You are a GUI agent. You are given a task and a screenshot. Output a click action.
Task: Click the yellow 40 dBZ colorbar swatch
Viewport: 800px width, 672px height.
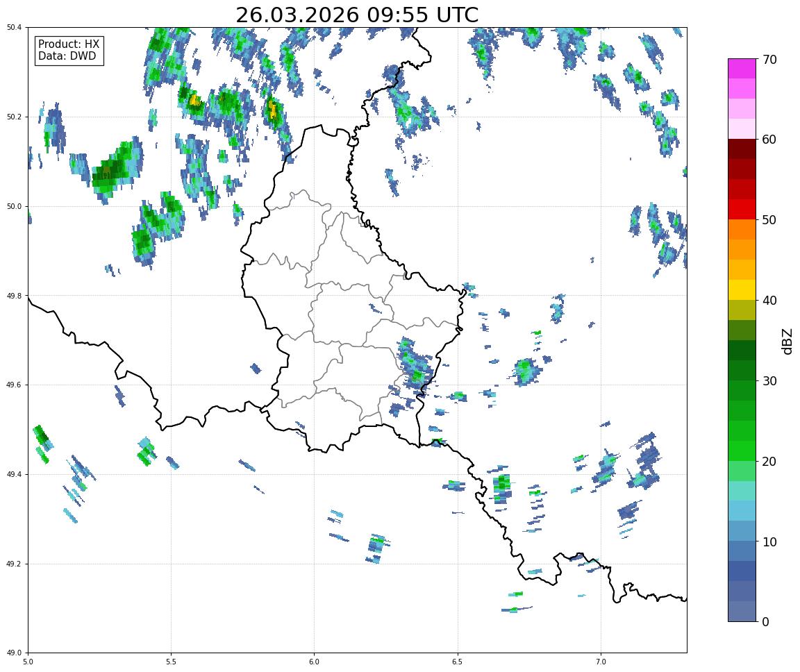coord(742,289)
